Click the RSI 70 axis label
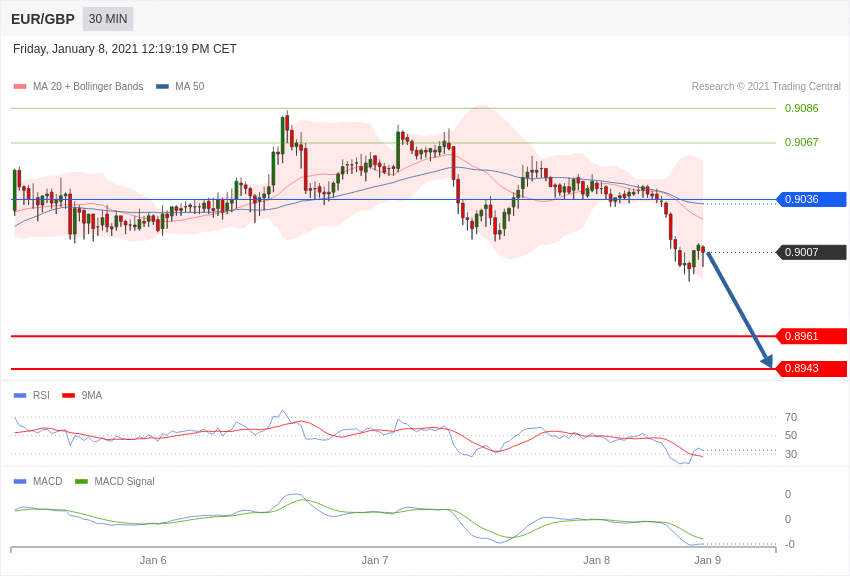The width and height of the screenshot is (850, 576). [791, 417]
